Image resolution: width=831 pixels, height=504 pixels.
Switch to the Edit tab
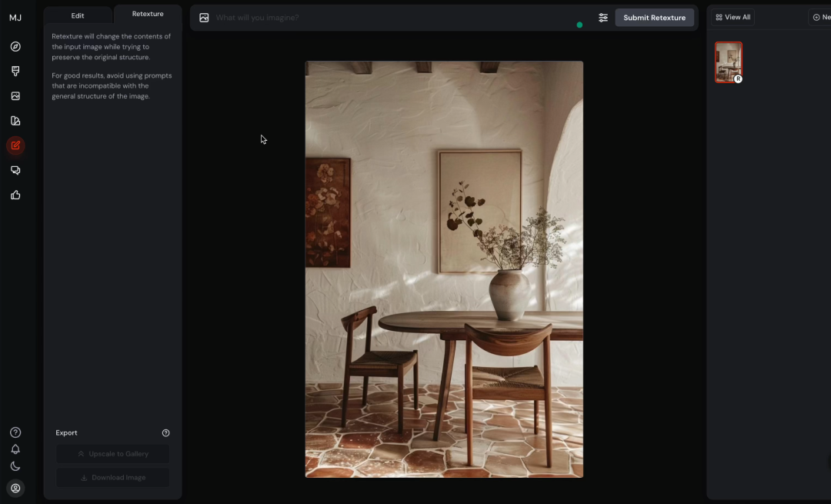(78, 15)
